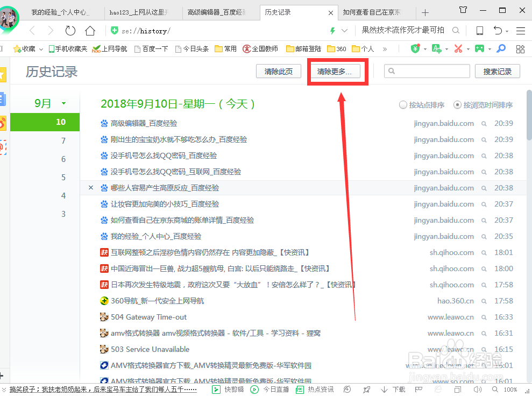This screenshot has height=396, width=532.
Task: Click the home icon beside the address bar
Action: point(89,31)
